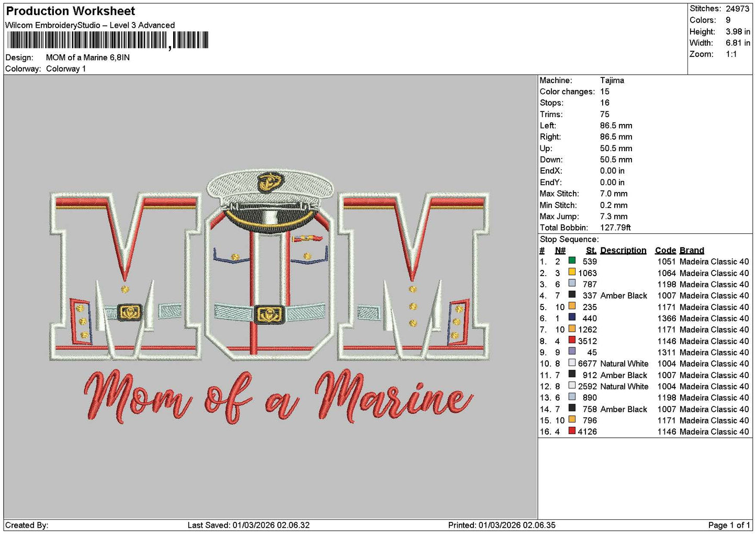The image size is (756, 534).
Task: Click 'Madeira Classic 40' brand in stop row 7
Action: coord(714,330)
